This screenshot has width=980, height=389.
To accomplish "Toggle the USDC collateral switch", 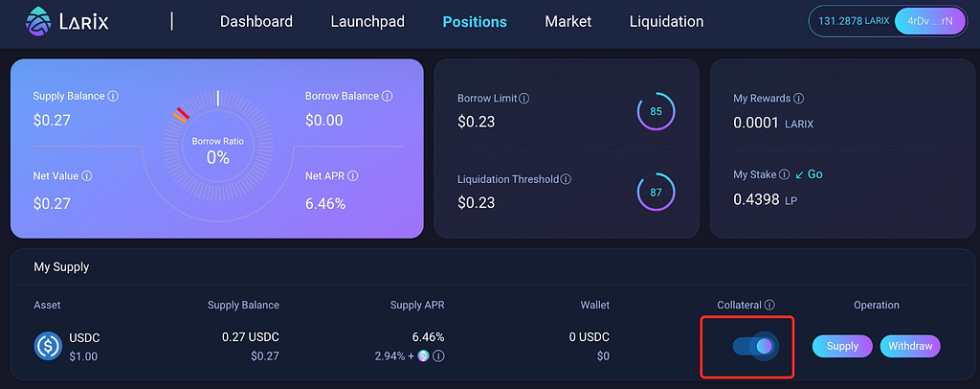I will (x=754, y=346).
